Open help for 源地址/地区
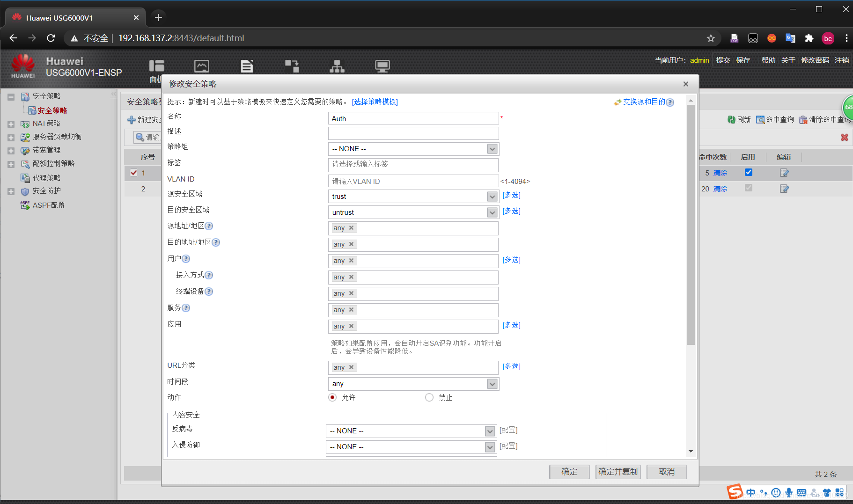This screenshot has width=853, height=504. coord(209,226)
